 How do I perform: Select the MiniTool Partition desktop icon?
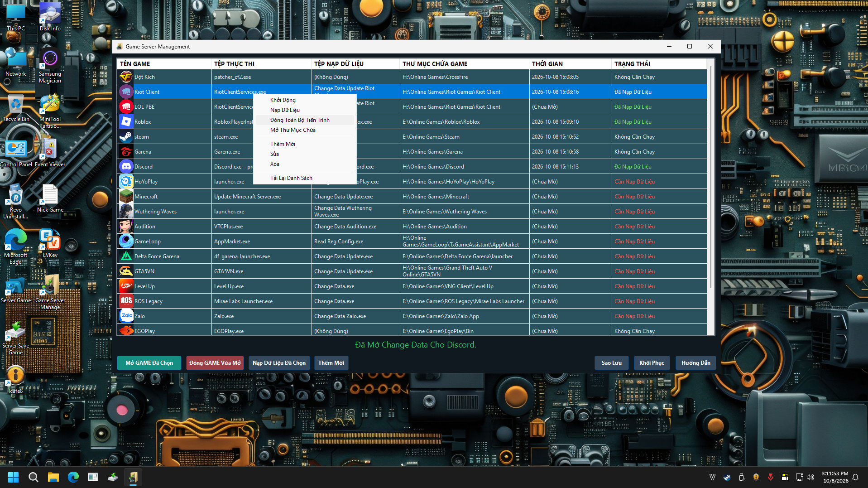tap(50, 111)
